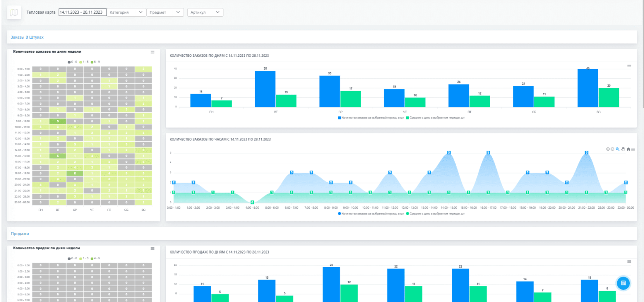Screen dimensions: 644x302
Task: Open hamburger menu of the hourly orders chart
Action: (633, 149)
